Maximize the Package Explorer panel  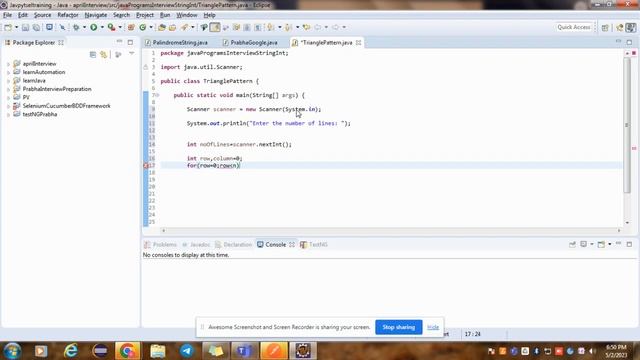click(130, 42)
